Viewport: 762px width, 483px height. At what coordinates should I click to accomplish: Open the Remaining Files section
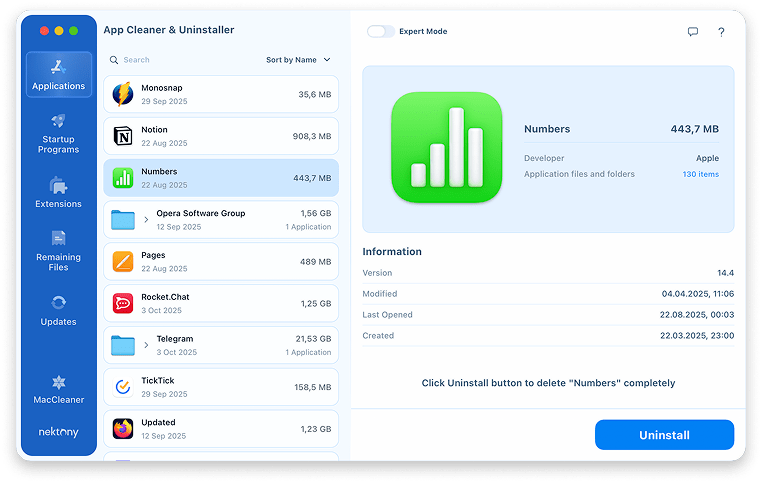[58, 249]
